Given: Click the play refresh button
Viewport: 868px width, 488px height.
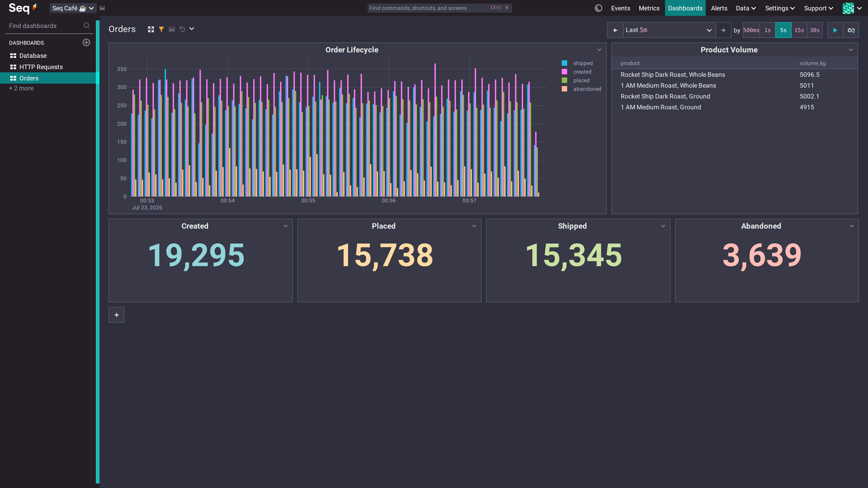Looking at the screenshot, I should pyautogui.click(x=835, y=30).
